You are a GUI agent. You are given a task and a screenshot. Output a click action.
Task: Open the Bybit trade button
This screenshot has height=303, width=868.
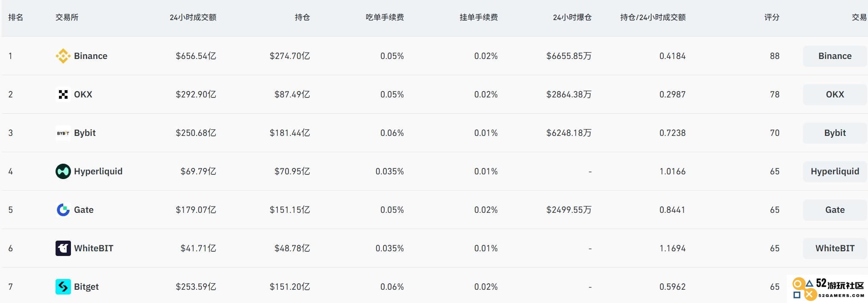tap(835, 133)
